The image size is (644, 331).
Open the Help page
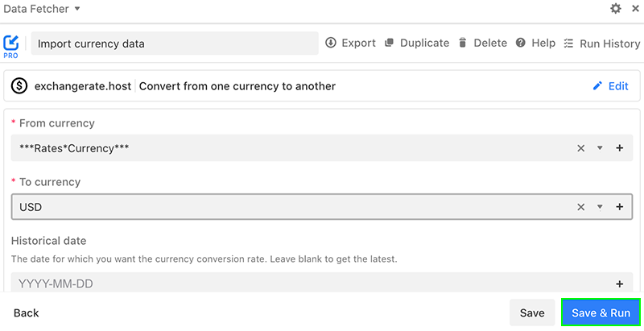tap(535, 43)
